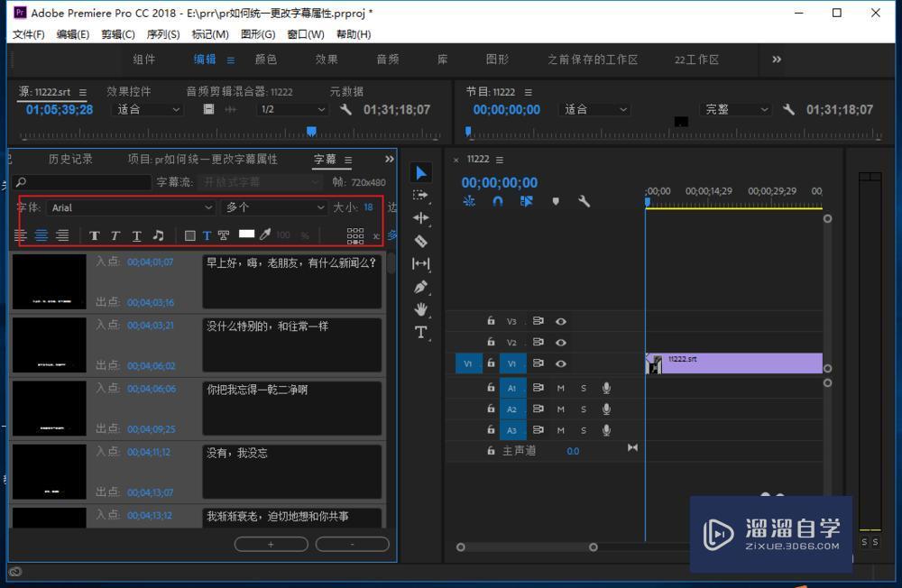Lock track V3
This screenshot has height=588, width=902.
pyautogui.click(x=491, y=320)
